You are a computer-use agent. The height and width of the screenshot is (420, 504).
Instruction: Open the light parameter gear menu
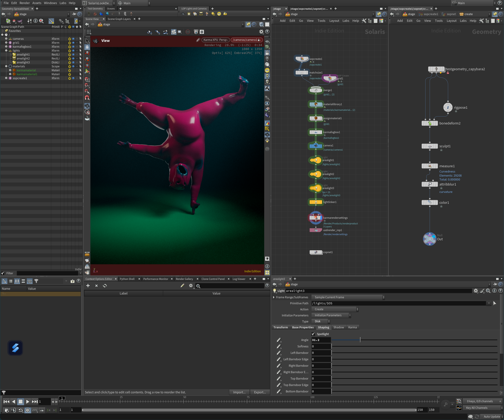476,291
